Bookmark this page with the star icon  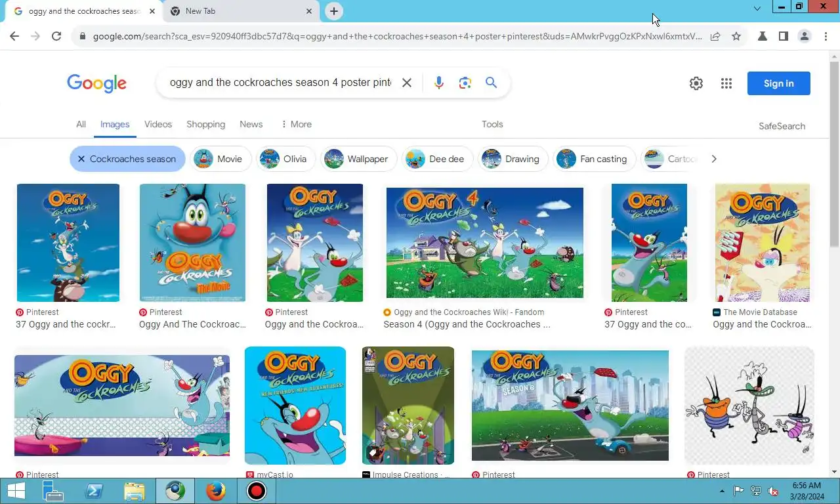click(736, 37)
